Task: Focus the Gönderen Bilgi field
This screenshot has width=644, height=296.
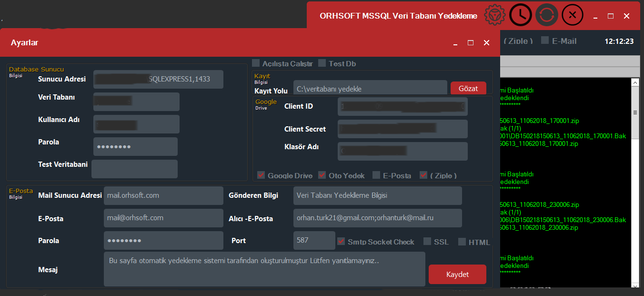Action: [x=378, y=195]
